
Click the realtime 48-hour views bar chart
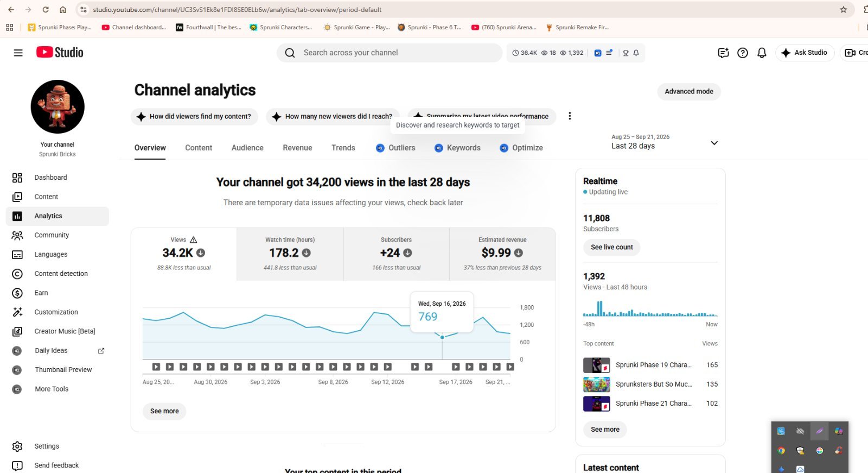(650, 308)
